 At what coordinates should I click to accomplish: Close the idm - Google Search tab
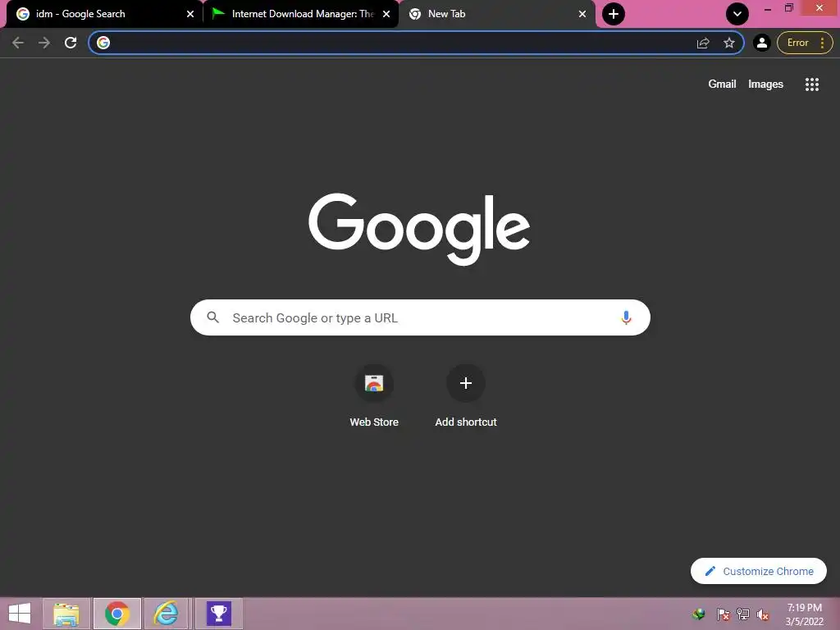tap(190, 14)
